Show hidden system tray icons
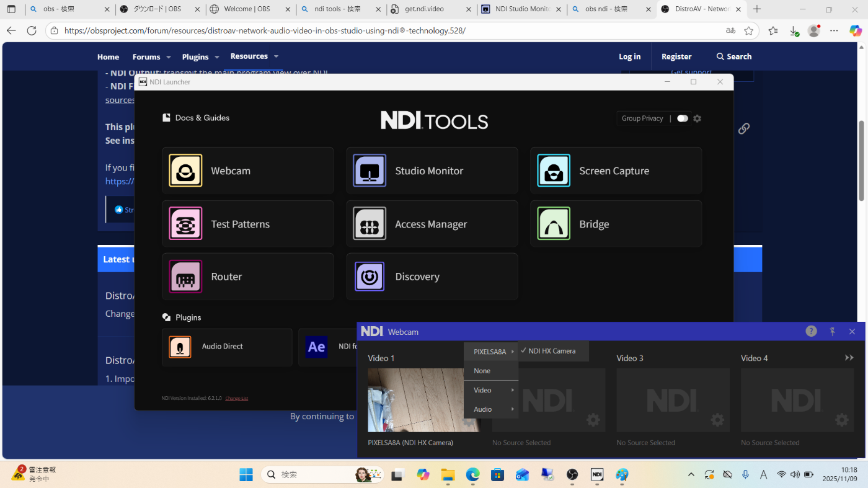This screenshot has width=868, height=488. click(691, 474)
